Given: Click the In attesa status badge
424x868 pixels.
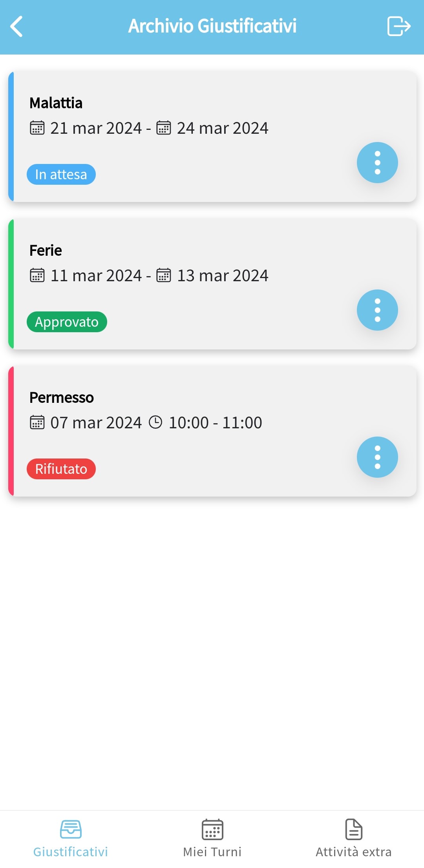Looking at the screenshot, I should [x=61, y=175].
